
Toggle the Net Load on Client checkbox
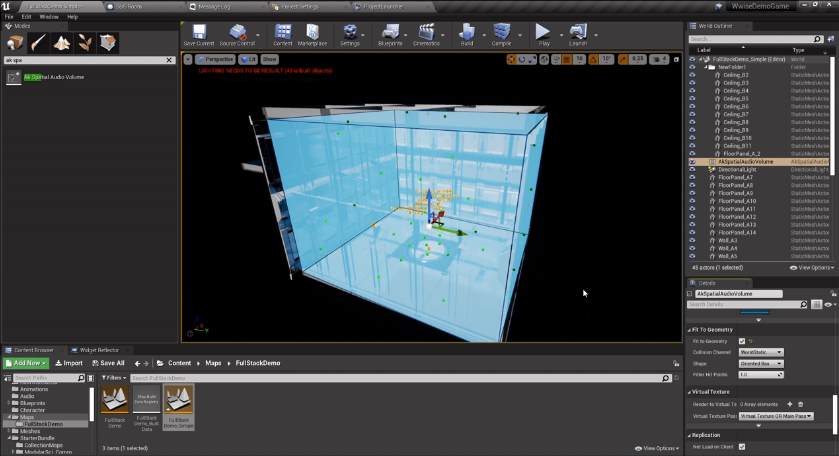tap(741, 447)
